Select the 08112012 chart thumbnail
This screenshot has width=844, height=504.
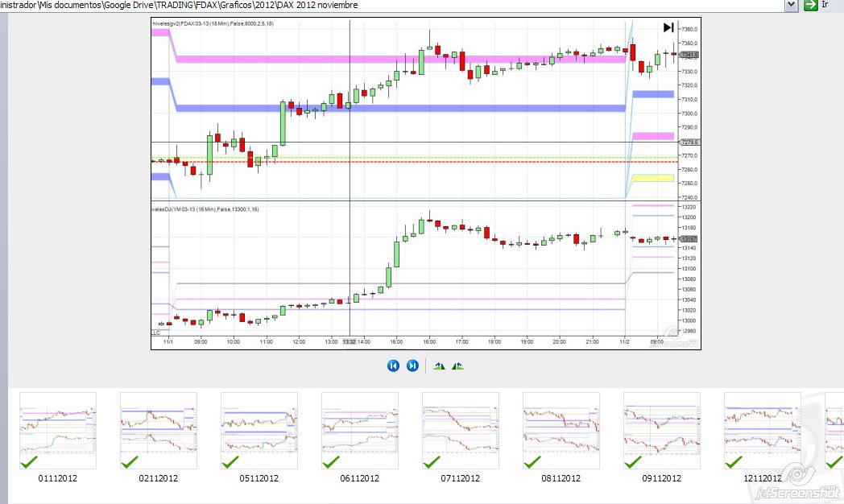(561, 430)
